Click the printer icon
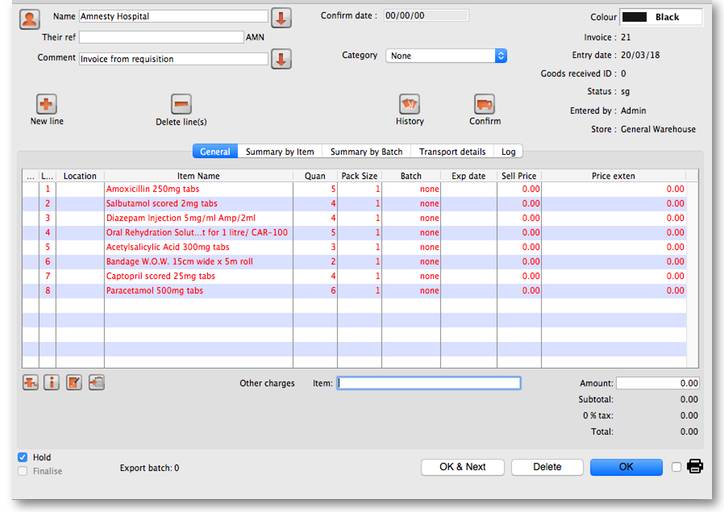 (695, 466)
